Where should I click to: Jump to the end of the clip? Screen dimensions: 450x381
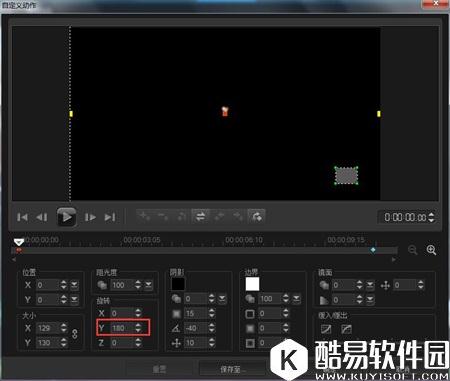[x=110, y=217]
